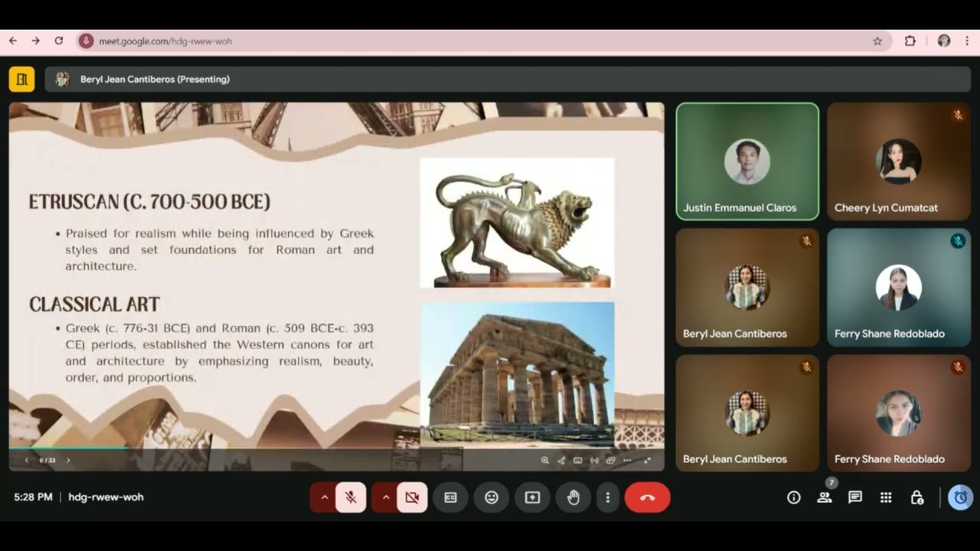Expand video settings chevron beside camera
The width and height of the screenshot is (980, 551).
pyautogui.click(x=385, y=497)
